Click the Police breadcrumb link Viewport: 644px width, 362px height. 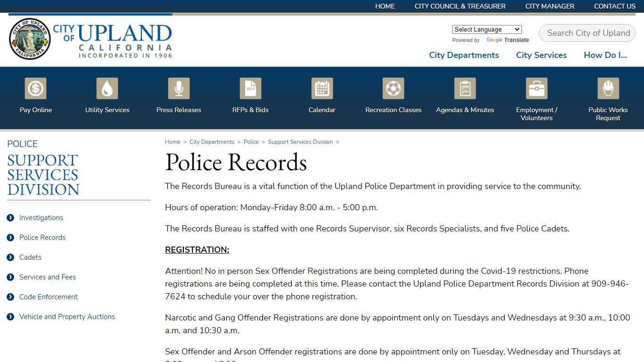pos(251,142)
